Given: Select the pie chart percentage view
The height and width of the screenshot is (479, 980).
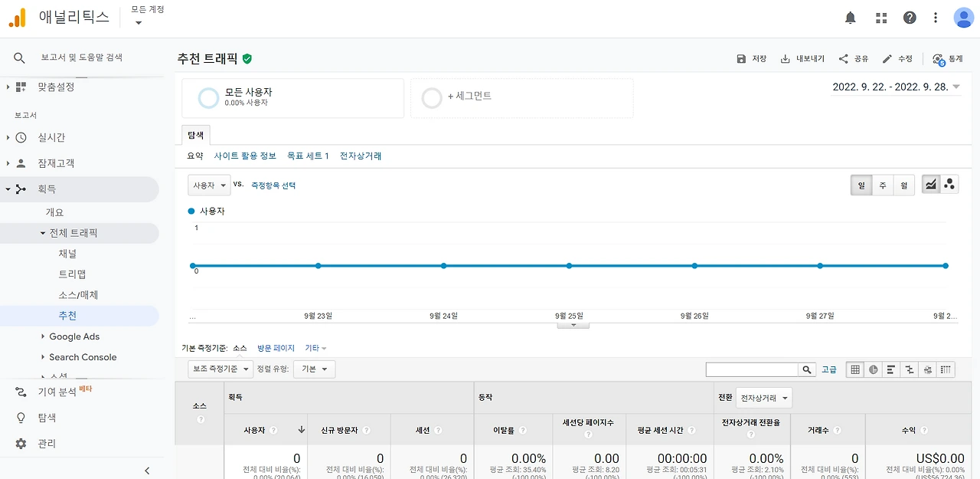Looking at the screenshot, I should 874,369.
